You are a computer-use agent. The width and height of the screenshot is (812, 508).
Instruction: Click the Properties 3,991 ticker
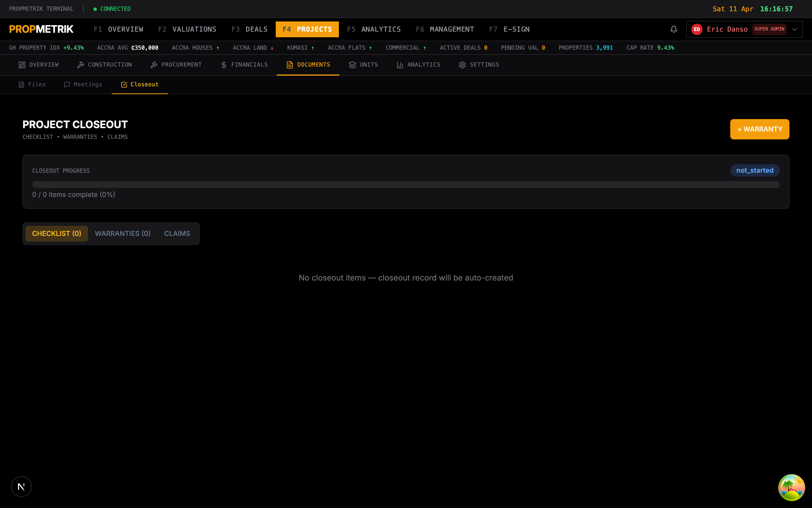click(586, 48)
